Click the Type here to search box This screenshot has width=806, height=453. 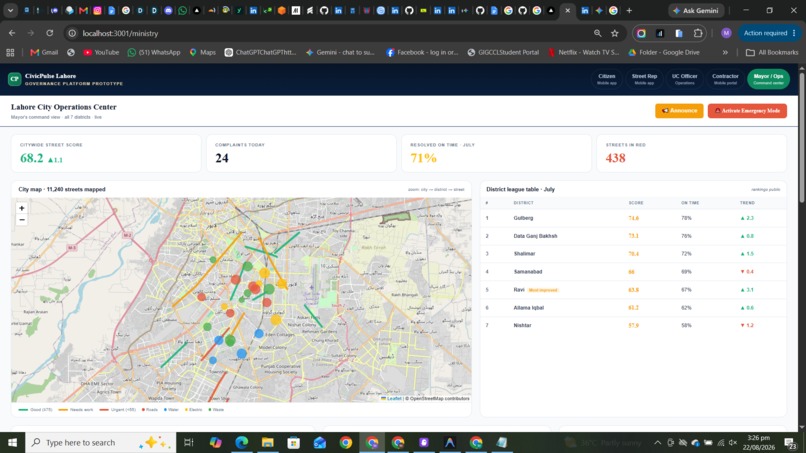coord(101,442)
